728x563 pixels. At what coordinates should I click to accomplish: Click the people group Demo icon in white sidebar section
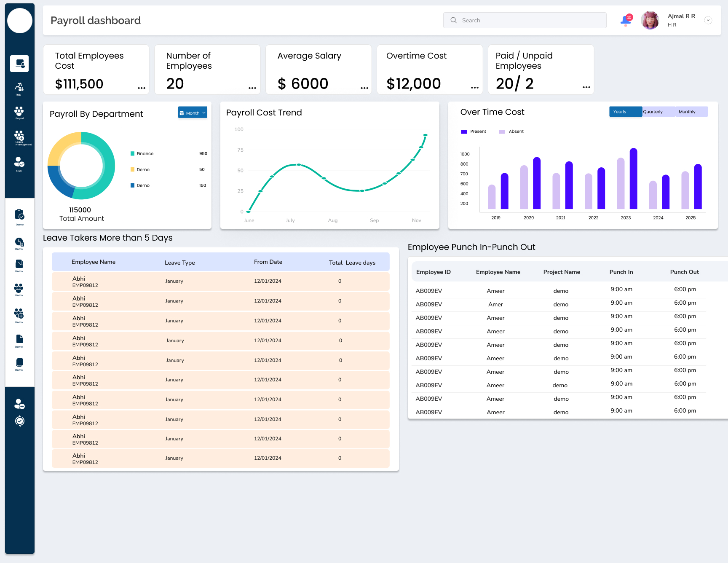point(19,290)
